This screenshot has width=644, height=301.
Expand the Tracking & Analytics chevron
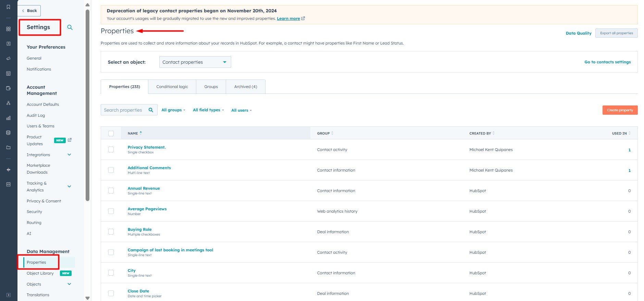pyautogui.click(x=69, y=187)
